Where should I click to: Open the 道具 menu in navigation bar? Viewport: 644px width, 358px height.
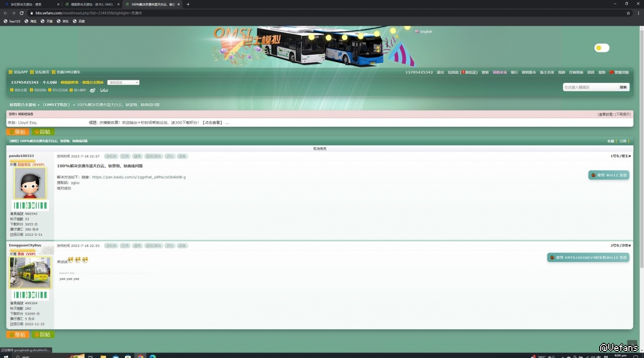591,72
